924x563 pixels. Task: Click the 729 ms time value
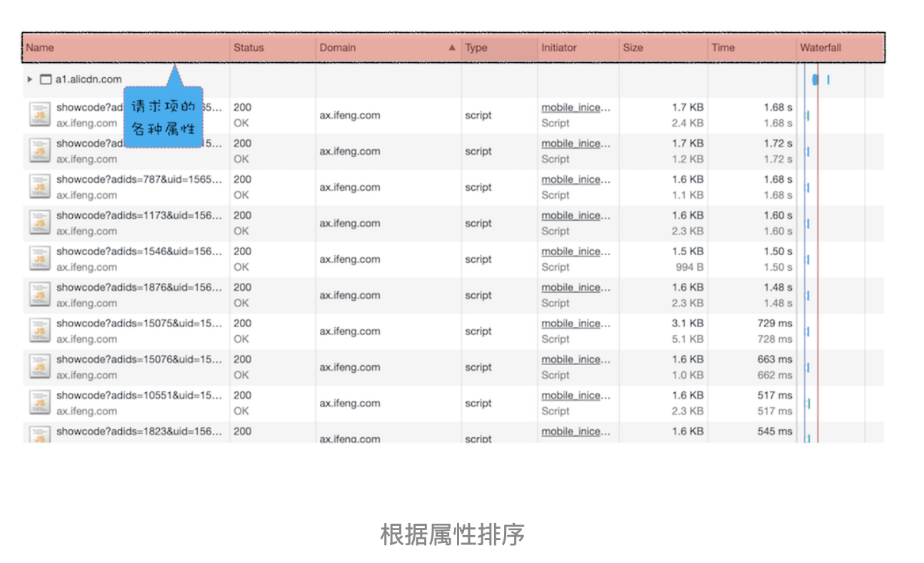pyautogui.click(x=775, y=324)
